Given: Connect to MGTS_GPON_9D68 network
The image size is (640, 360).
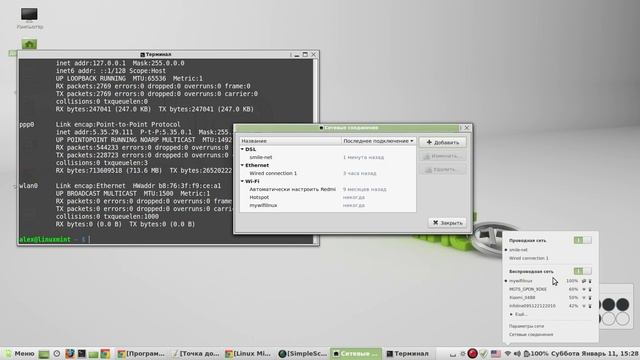Looking at the screenshot, I should tap(527, 289).
